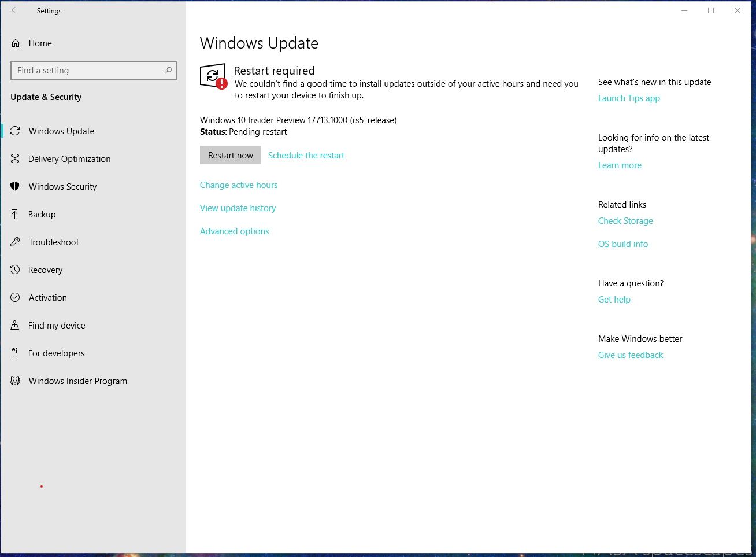Click the For developers tools icon
This screenshot has width=756, height=557.
tap(15, 353)
